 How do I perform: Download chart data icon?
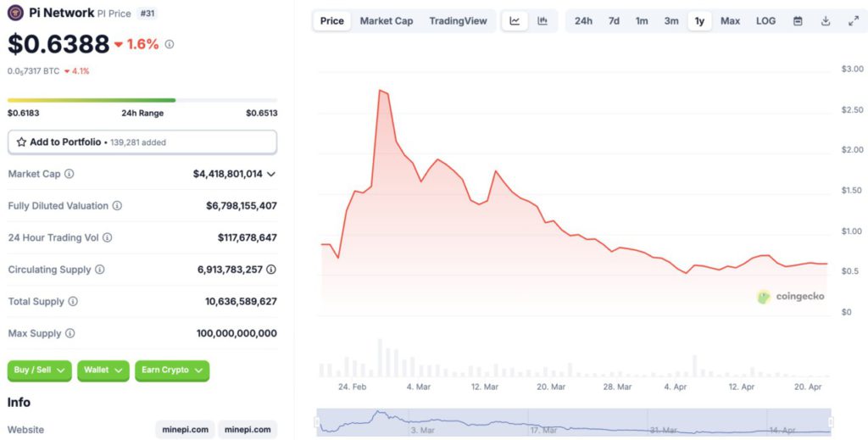tap(826, 21)
